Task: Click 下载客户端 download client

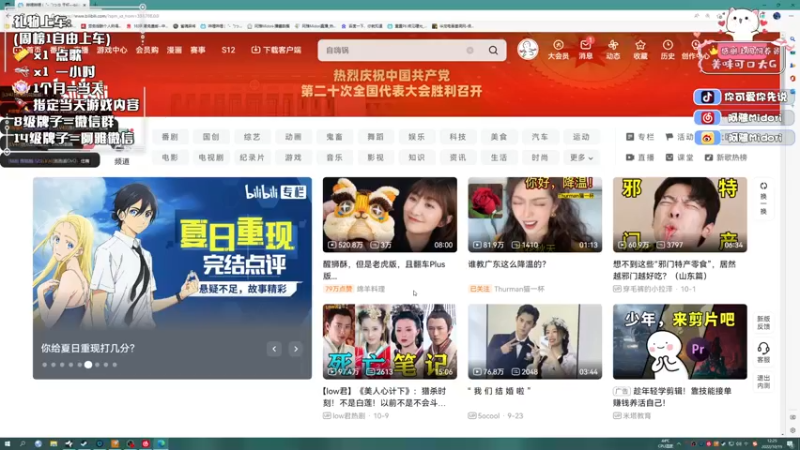Action: click(x=276, y=50)
